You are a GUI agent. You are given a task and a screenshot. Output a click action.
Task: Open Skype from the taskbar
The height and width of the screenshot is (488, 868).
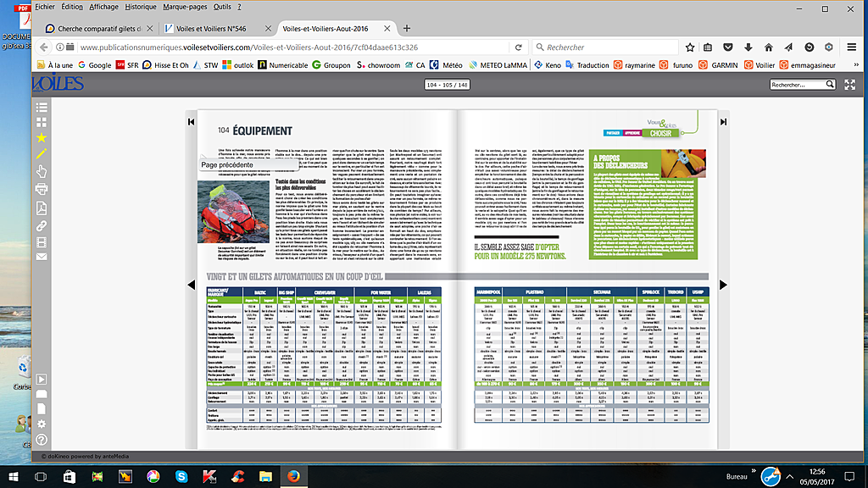point(181,476)
